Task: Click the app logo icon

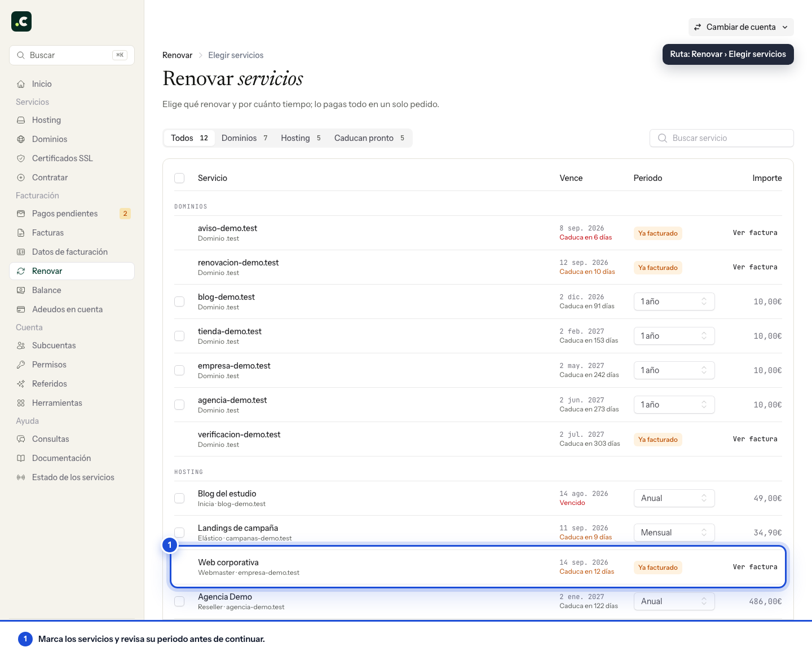Action: 21,21
